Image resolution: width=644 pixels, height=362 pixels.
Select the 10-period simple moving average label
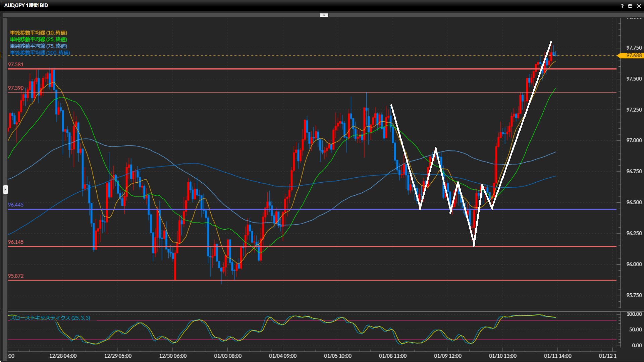point(39,33)
